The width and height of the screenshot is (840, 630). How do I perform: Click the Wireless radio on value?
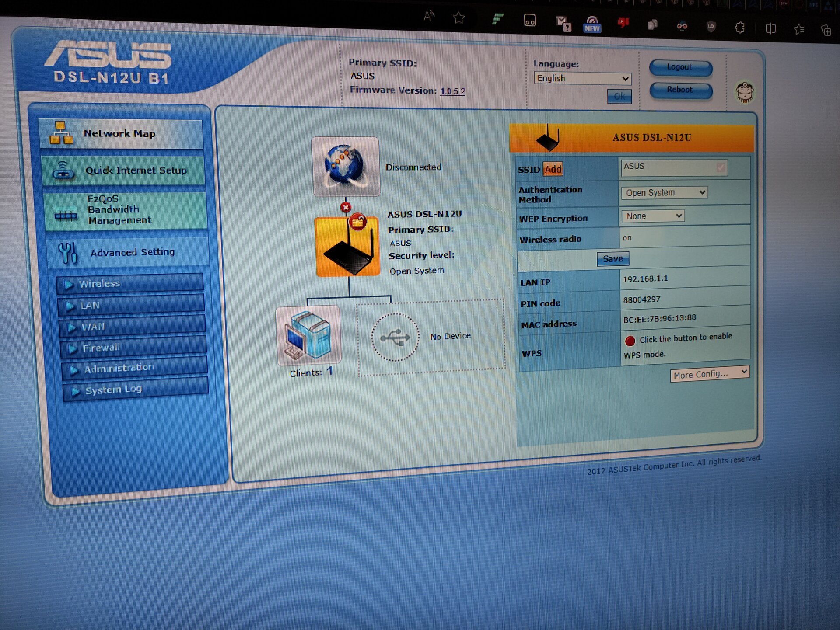627,238
